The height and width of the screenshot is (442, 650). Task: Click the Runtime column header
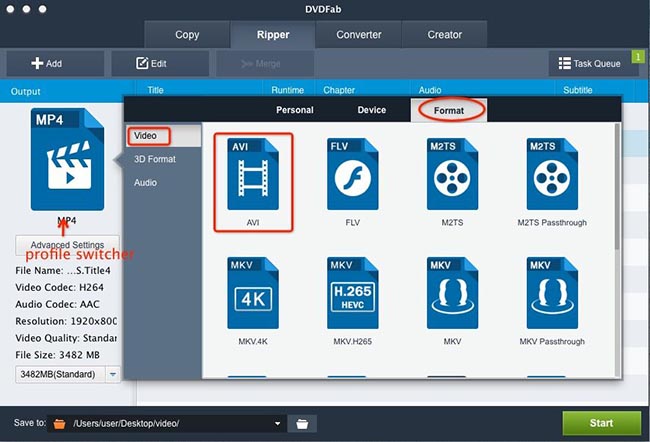point(288,90)
